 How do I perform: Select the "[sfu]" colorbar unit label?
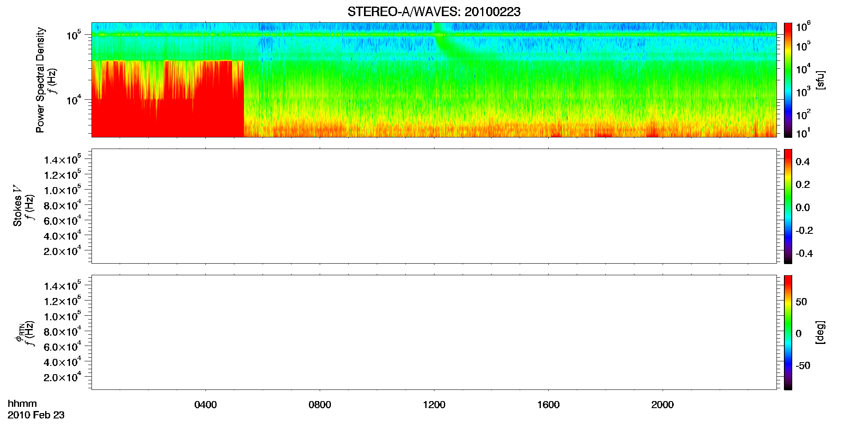click(820, 80)
